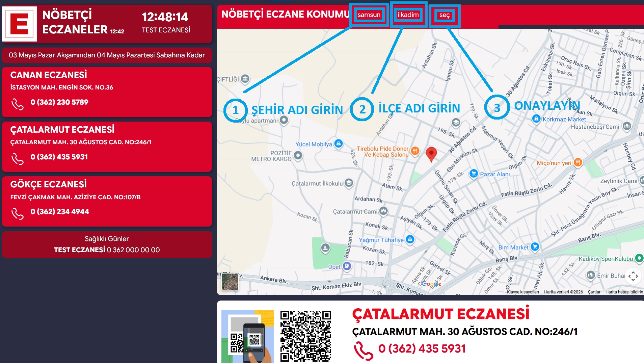Click Gökçe phone number 0 (362) 234 4944
Image resolution: width=644 pixels, height=363 pixels.
(60, 211)
